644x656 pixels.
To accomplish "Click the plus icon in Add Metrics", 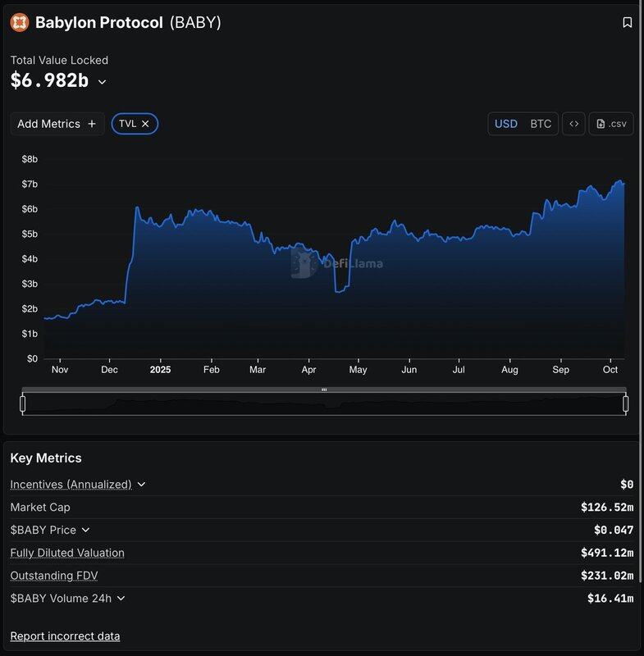I will 92,124.
